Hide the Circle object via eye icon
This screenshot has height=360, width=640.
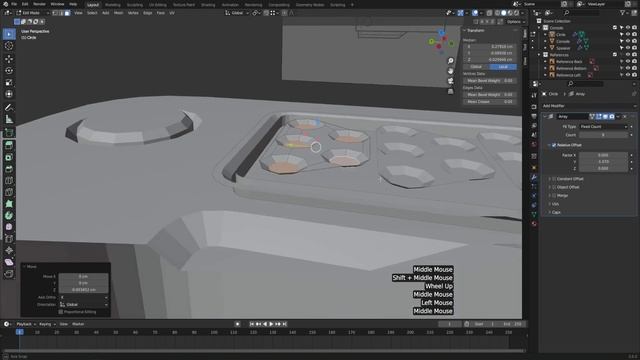click(x=628, y=35)
